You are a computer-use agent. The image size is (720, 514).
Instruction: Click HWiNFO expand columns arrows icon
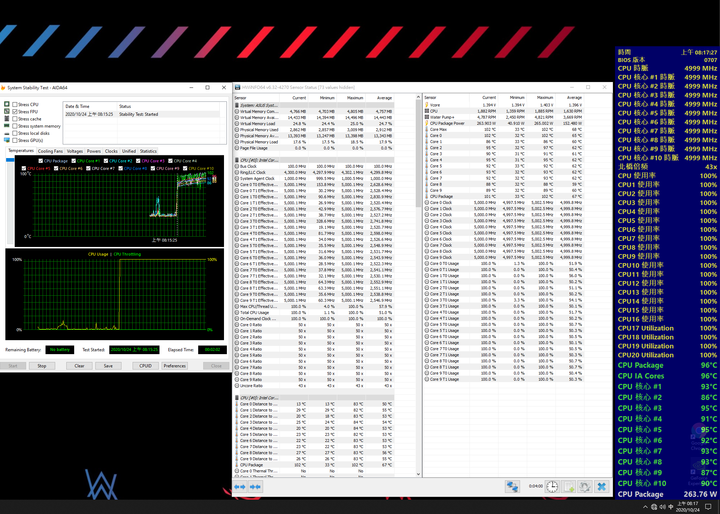(x=240, y=487)
